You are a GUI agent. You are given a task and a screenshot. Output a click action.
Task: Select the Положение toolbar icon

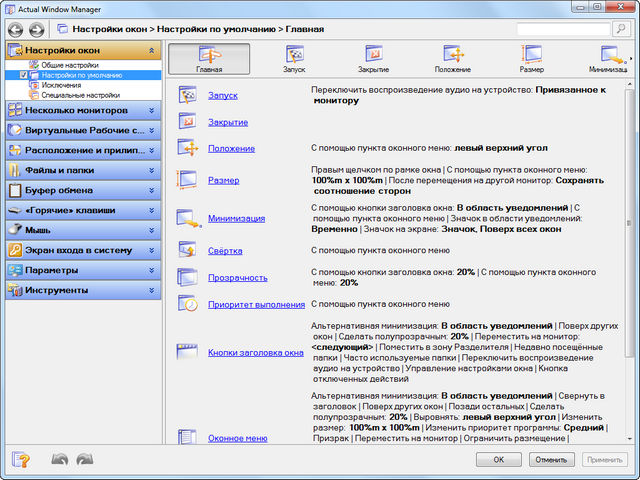point(452,59)
